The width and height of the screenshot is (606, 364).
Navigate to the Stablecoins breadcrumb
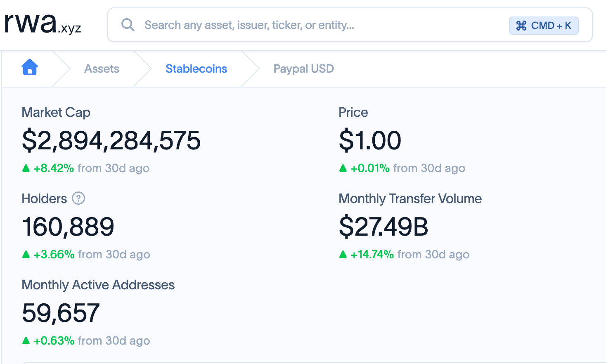[x=196, y=69]
